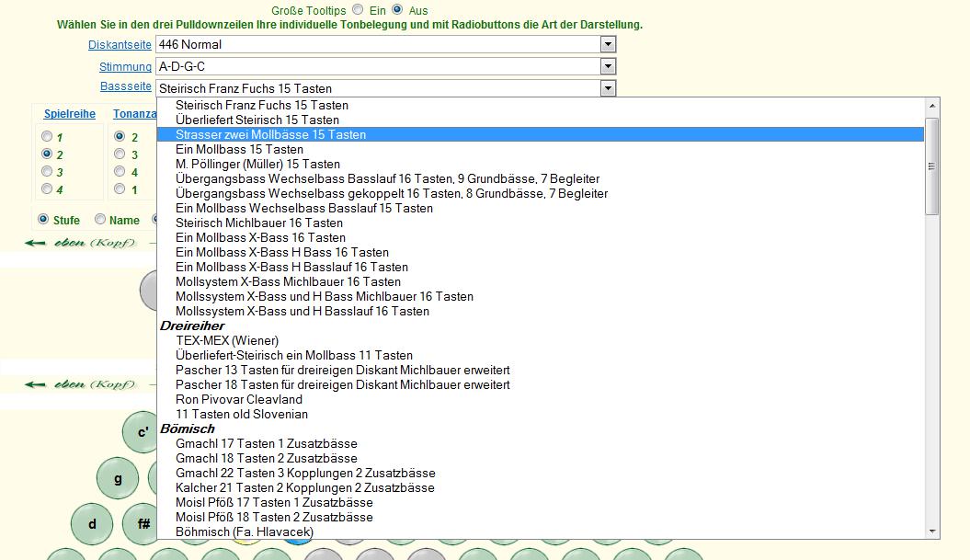970x560 pixels.
Task: Turn on Große Tooltips with Ein
Action: [x=359, y=10]
